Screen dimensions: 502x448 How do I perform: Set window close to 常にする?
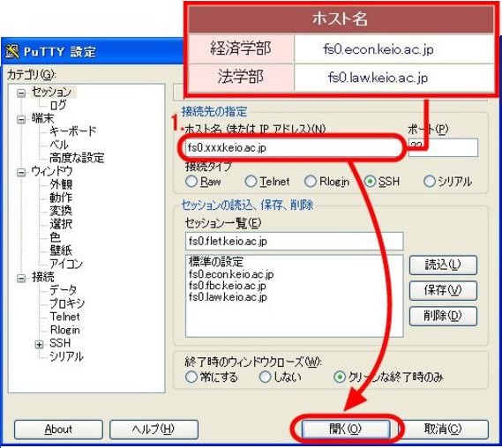191,377
